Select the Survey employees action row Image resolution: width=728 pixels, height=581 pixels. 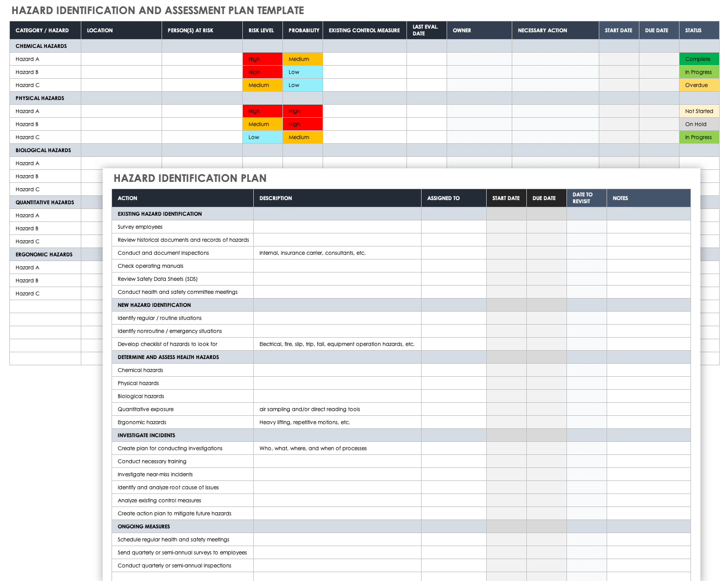click(x=140, y=227)
